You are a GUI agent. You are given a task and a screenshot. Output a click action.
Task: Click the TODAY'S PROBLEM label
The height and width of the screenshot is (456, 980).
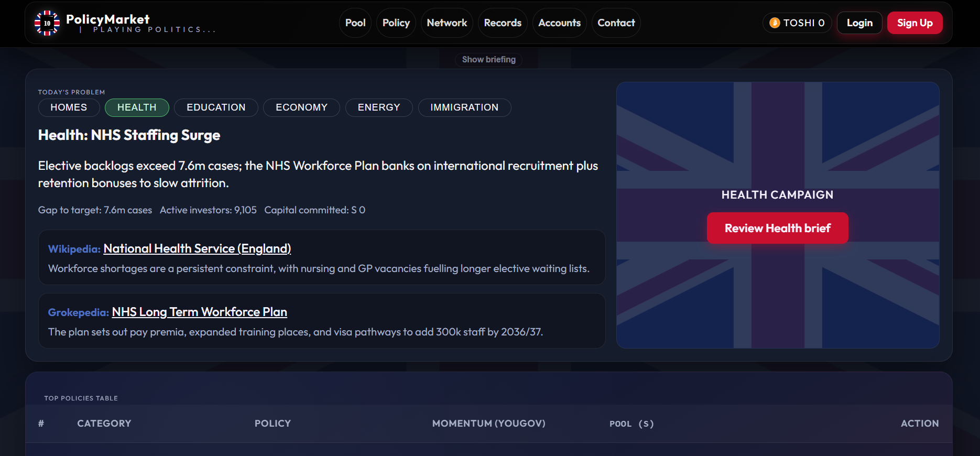click(71, 92)
